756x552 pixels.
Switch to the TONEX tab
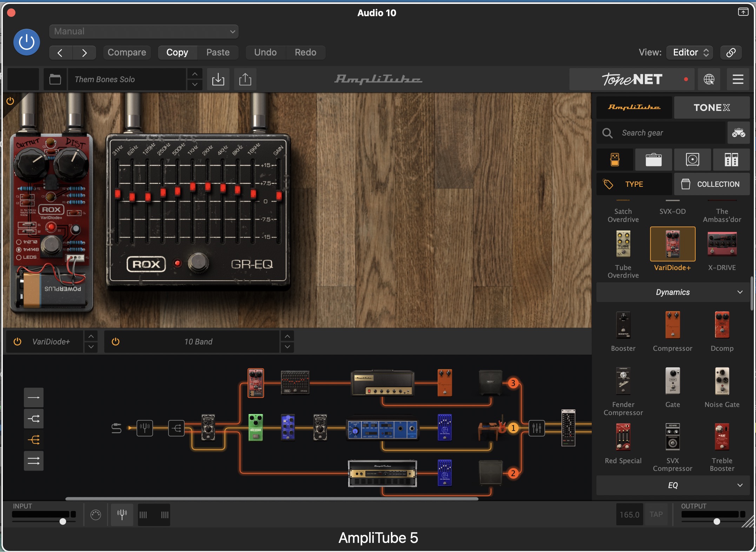pos(711,107)
